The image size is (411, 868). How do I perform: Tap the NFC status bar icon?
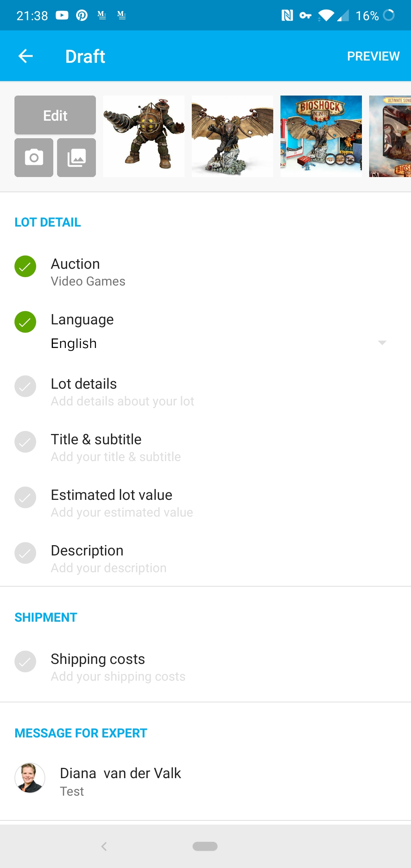pyautogui.click(x=287, y=15)
